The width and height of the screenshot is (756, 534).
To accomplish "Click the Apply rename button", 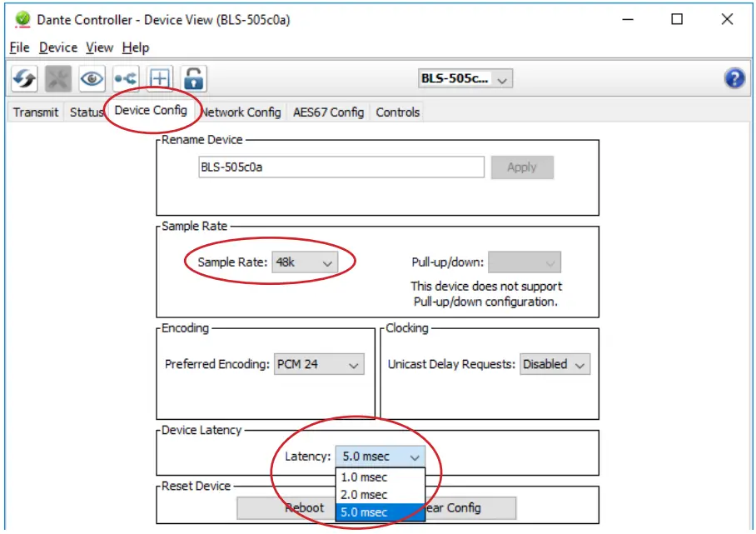I will [x=522, y=167].
